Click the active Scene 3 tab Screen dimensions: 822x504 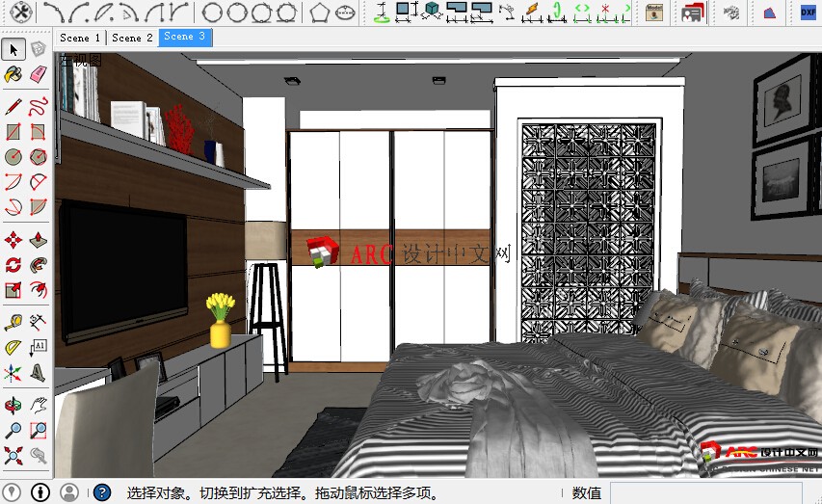pos(184,37)
